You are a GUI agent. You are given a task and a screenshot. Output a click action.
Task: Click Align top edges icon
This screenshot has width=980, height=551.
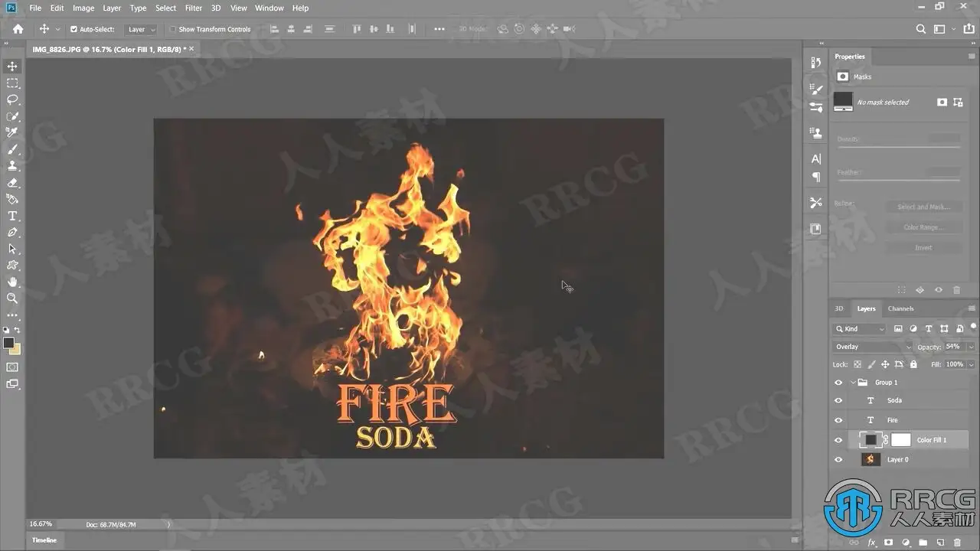click(356, 29)
